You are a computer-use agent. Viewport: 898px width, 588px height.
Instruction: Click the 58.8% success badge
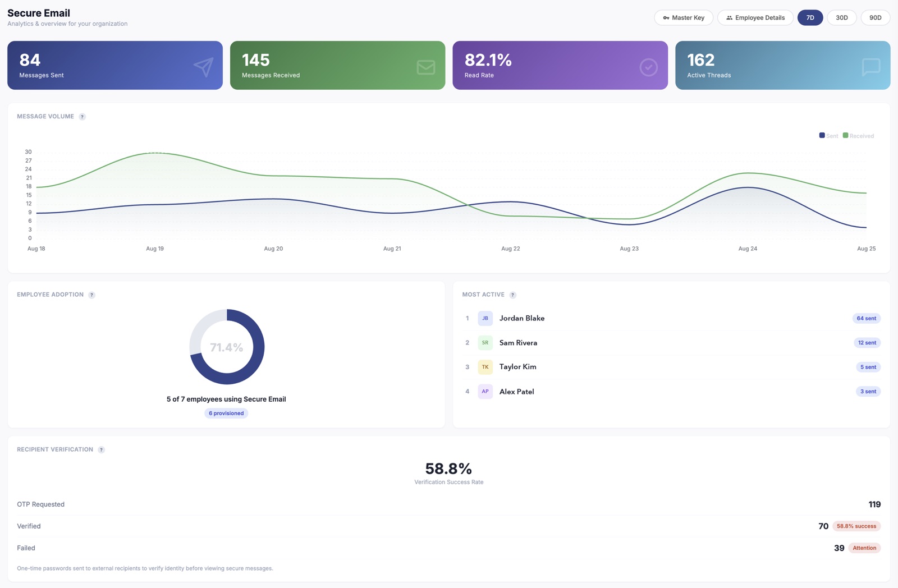pyautogui.click(x=856, y=526)
